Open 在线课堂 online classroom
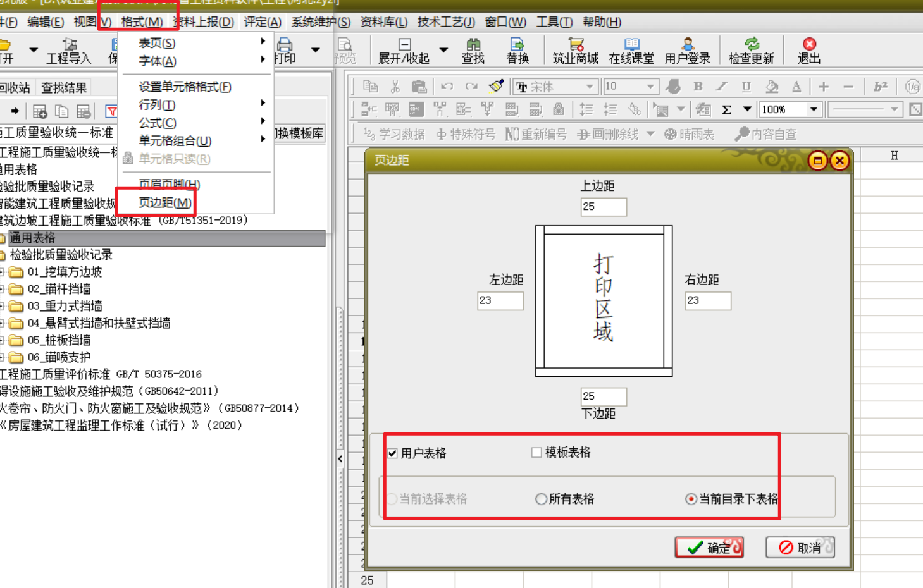Viewport: 923px width, 588px height. [x=631, y=51]
